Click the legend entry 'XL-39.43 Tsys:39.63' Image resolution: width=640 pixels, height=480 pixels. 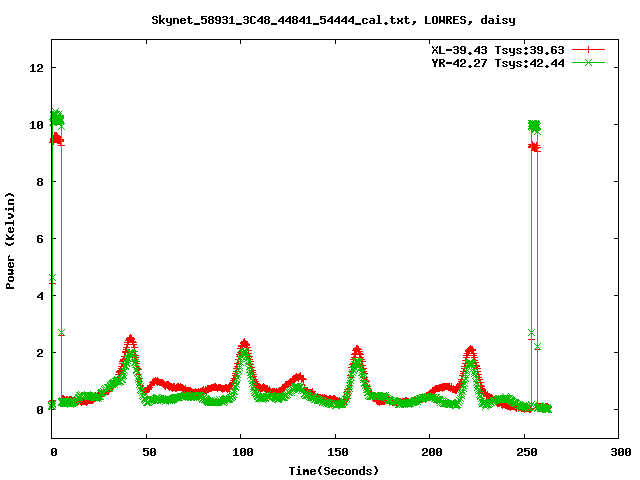498,50
